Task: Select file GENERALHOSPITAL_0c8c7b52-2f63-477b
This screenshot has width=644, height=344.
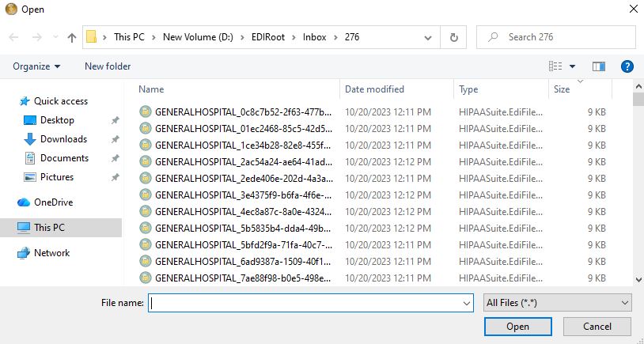Action: (243, 112)
